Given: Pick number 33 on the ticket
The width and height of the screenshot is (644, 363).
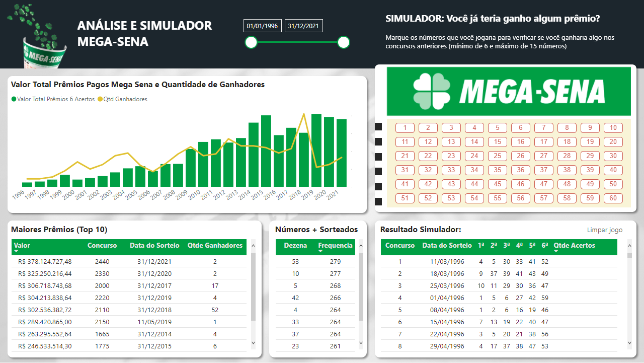Looking at the screenshot, I should click(x=451, y=170).
